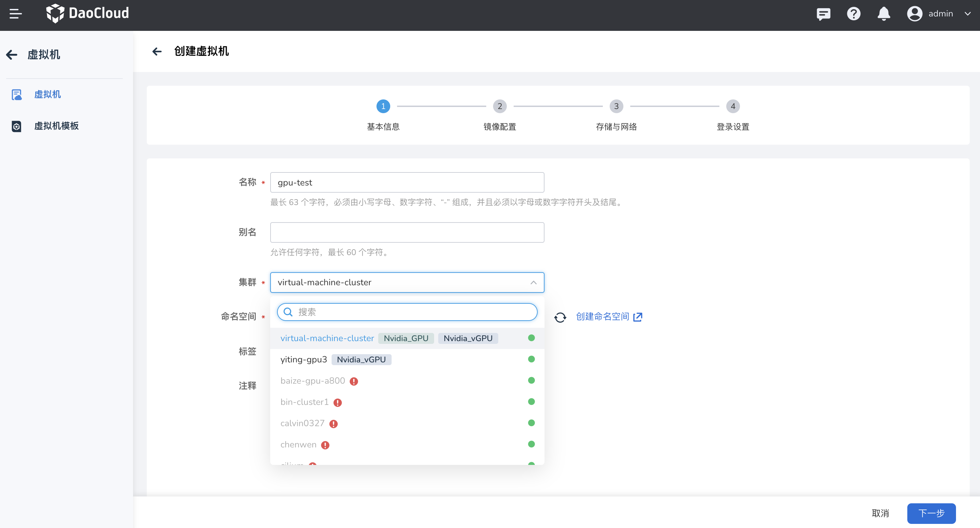
Task: Click the magnifier icon in cluster search
Action: (288, 312)
